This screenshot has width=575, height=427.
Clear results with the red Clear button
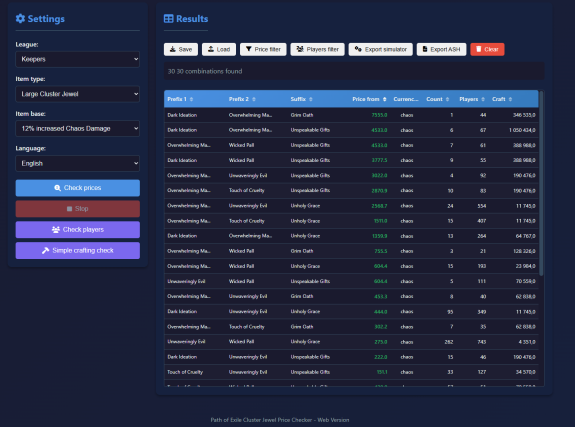click(x=487, y=49)
